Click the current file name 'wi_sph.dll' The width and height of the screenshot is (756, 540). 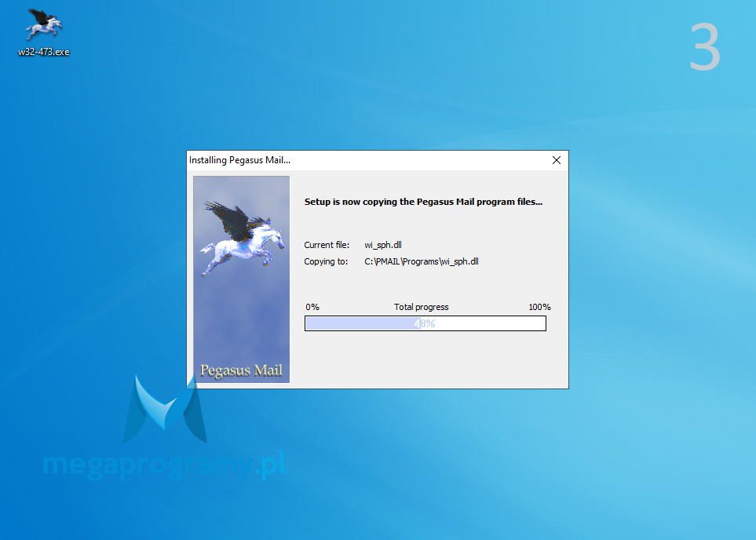(383, 245)
